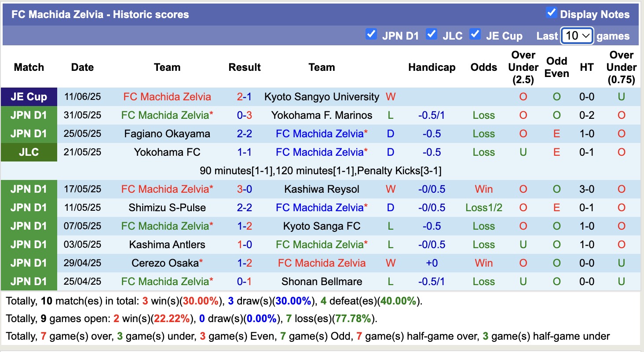Select the JLC badge beside Yokohama FC match
The height and width of the screenshot is (352, 644).
[29, 152]
